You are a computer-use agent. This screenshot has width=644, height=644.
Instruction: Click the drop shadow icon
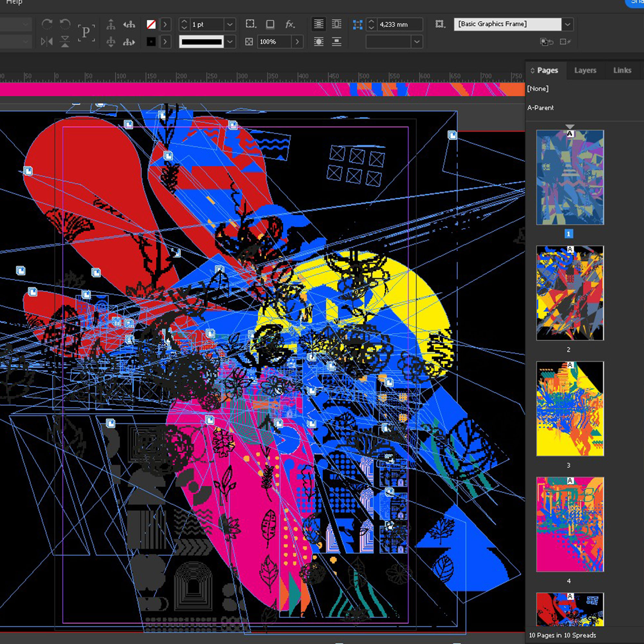(270, 24)
